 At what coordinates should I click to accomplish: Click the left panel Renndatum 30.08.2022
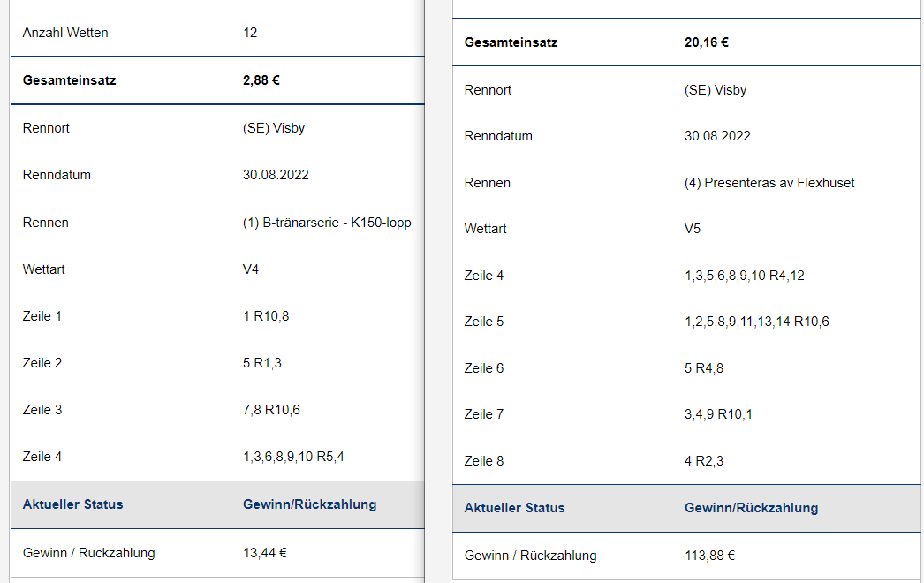[276, 175]
